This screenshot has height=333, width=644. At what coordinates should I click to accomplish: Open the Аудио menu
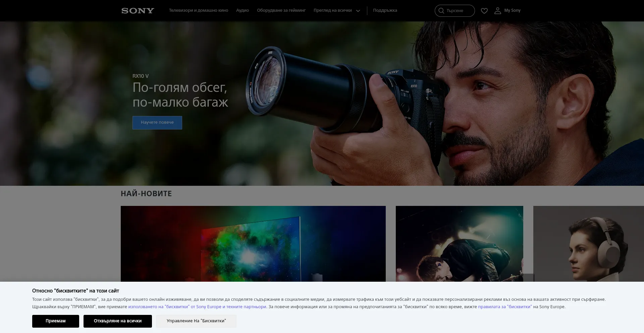242,10
